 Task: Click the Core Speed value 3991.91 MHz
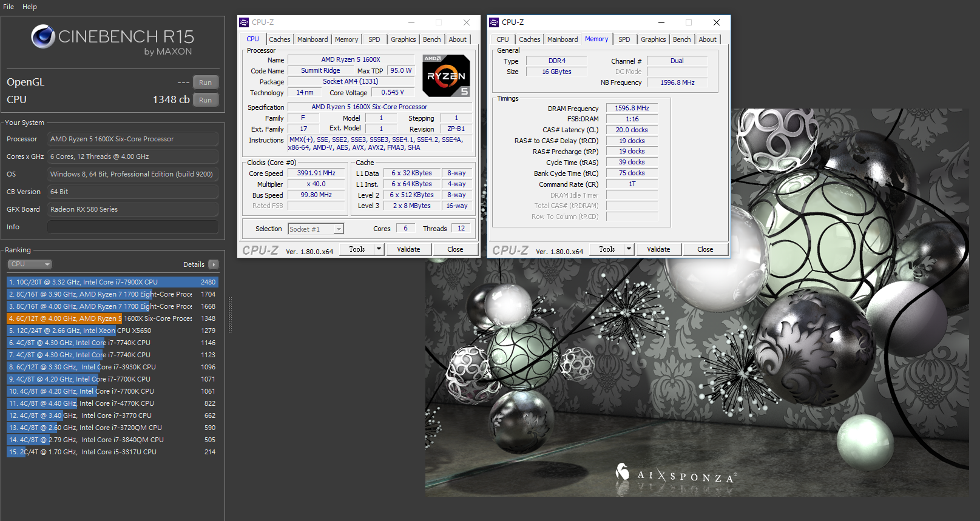(x=316, y=173)
